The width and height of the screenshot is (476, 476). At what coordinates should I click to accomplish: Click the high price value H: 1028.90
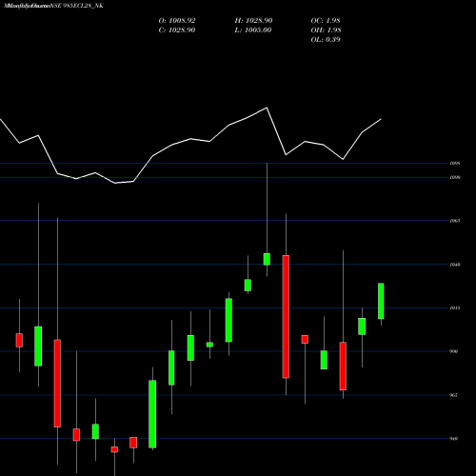[x=253, y=21]
